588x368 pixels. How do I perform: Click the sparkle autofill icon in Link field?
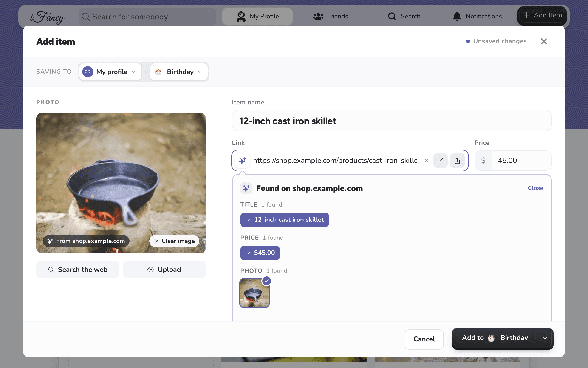click(x=242, y=160)
